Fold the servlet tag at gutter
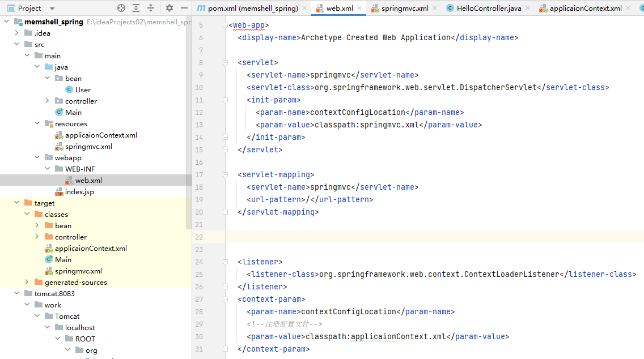Viewport: 644px width, 359px height. click(x=225, y=63)
